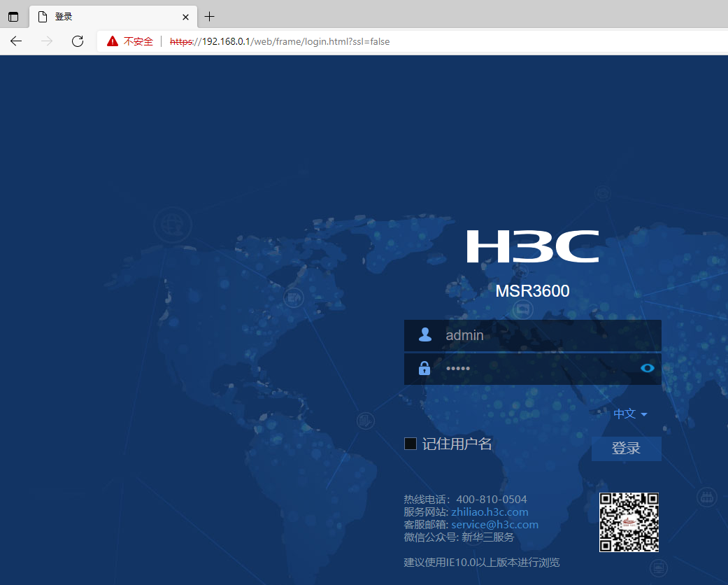The image size is (728, 585).
Task: Click the browser forward arrow
Action: pos(47,41)
